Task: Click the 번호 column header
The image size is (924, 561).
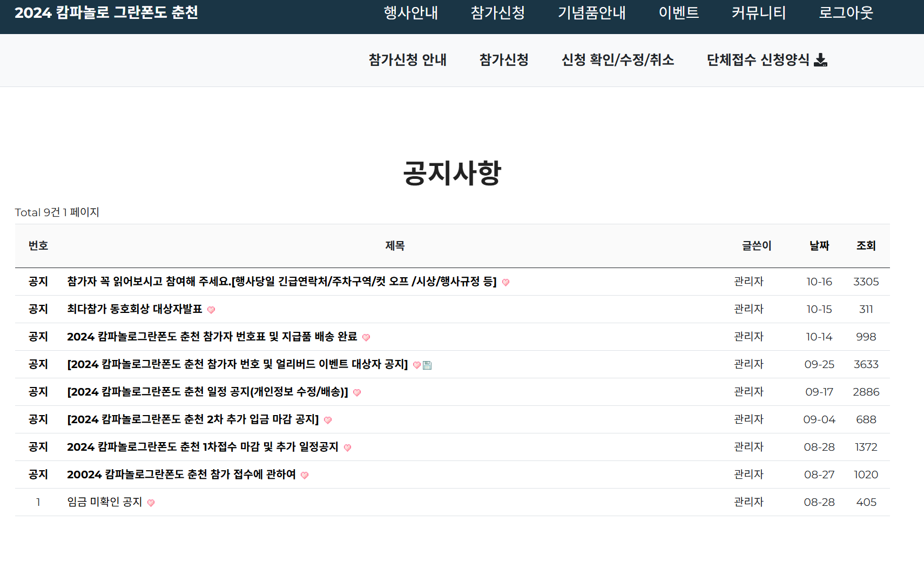Action: point(38,246)
